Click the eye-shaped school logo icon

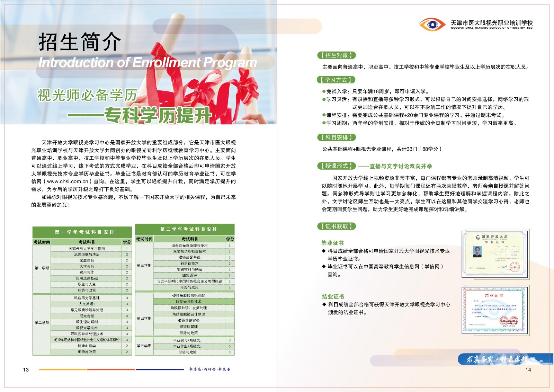(432, 25)
